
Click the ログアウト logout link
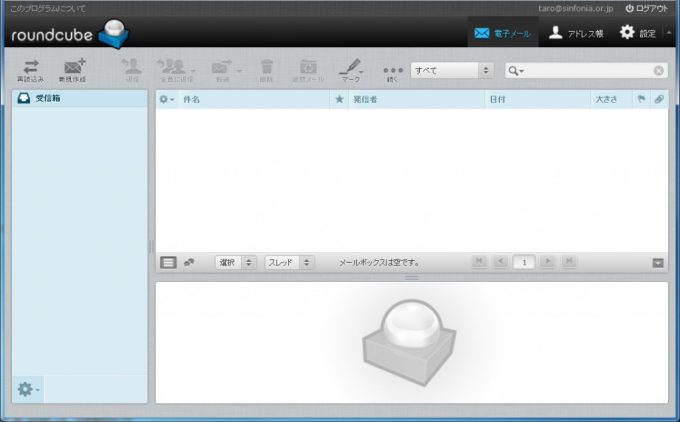point(647,8)
